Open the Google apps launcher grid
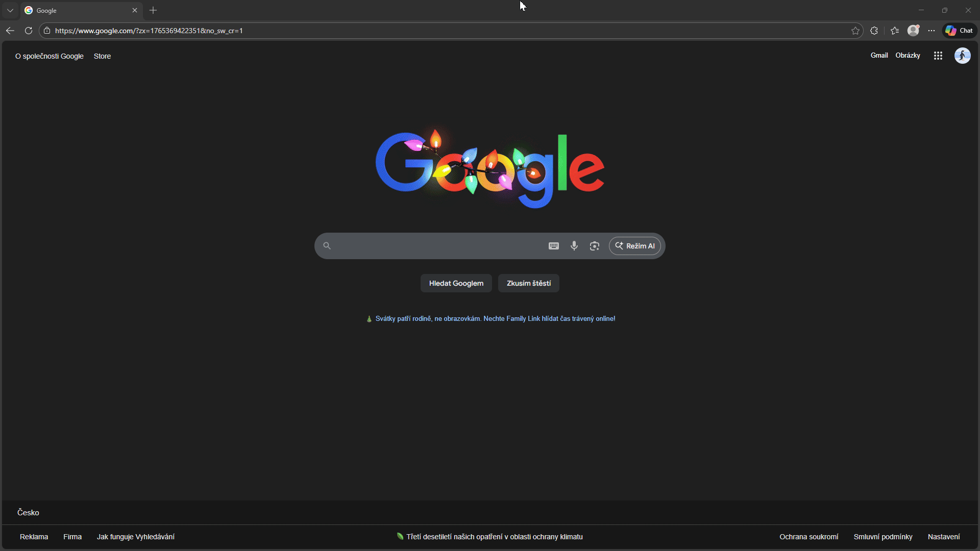The width and height of the screenshot is (980, 551). coord(938,56)
